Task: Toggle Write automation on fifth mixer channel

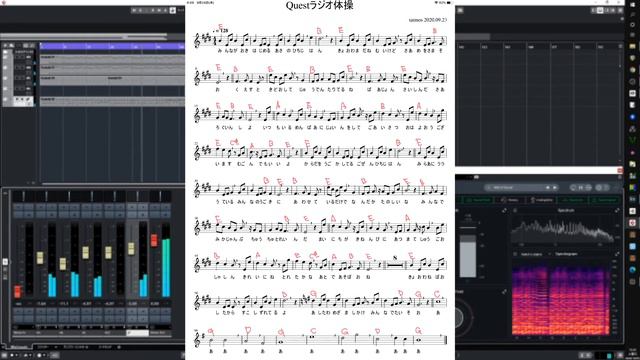Action: tap(120, 312)
